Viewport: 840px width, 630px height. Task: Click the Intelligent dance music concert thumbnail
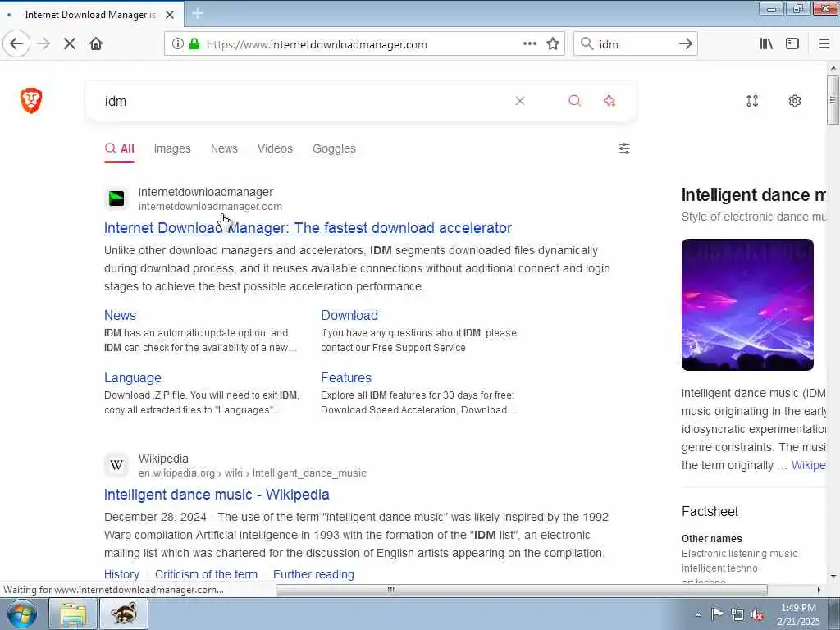747,304
